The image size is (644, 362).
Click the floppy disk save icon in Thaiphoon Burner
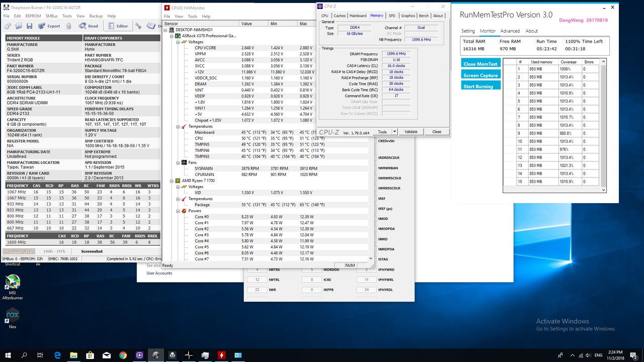[30, 26]
